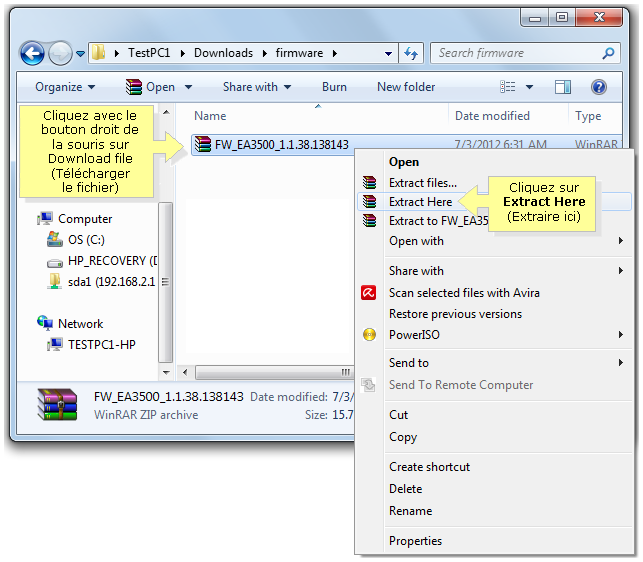Open the change view dropdown arrow

click(x=530, y=87)
